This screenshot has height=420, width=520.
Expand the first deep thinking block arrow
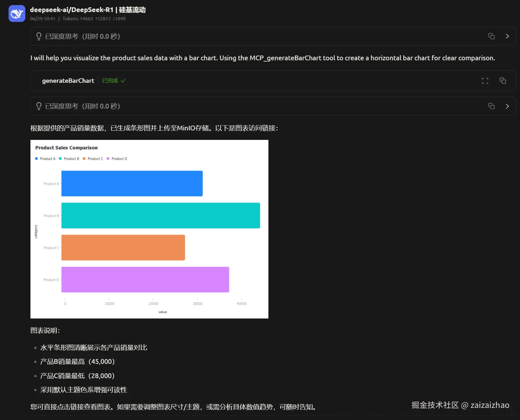click(x=507, y=36)
